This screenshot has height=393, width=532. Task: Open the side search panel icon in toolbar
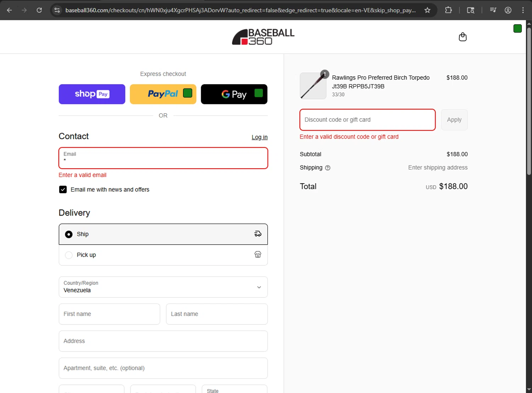[x=471, y=10]
